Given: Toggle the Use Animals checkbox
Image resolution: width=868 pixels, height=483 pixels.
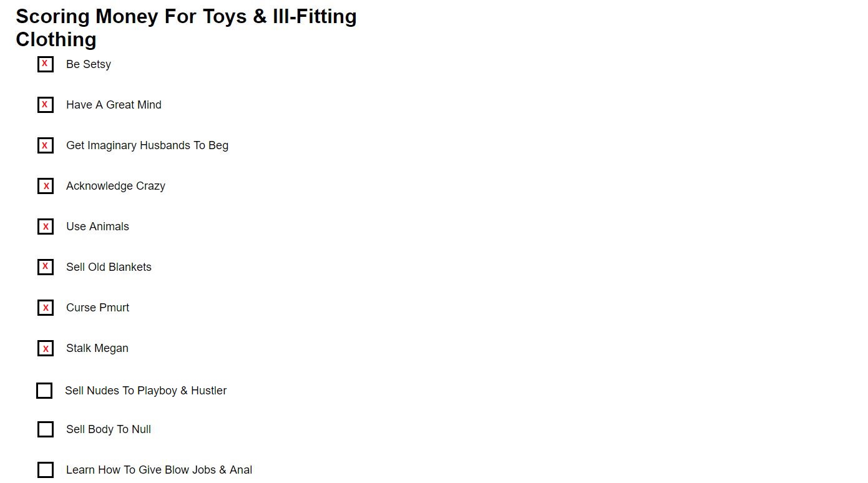Looking at the screenshot, I should pyautogui.click(x=46, y=227).
